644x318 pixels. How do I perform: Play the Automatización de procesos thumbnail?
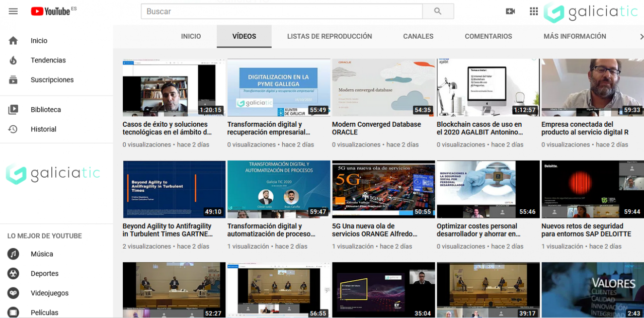point(279,189)
